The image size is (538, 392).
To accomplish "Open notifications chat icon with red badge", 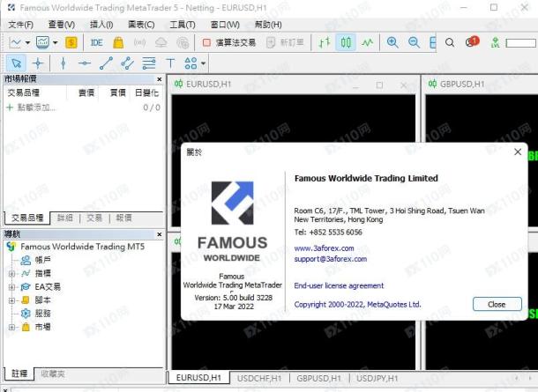I will coord(472,41).
